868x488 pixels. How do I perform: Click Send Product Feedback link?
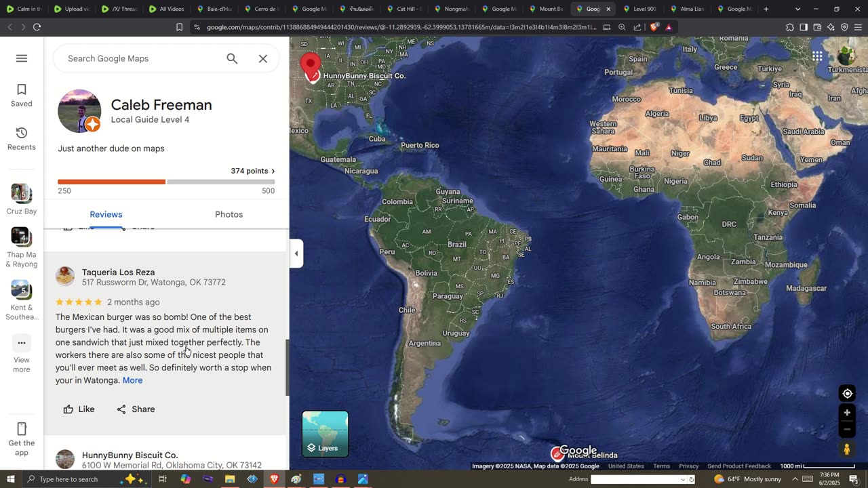(739, 466)
